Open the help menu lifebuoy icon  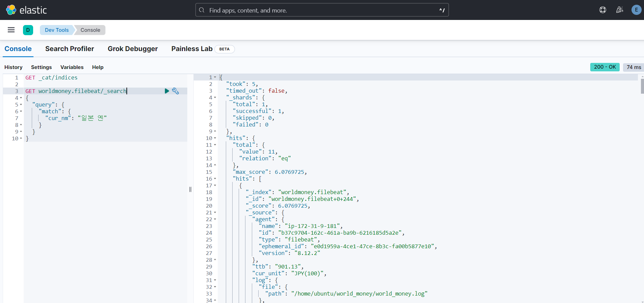(603, 10)
